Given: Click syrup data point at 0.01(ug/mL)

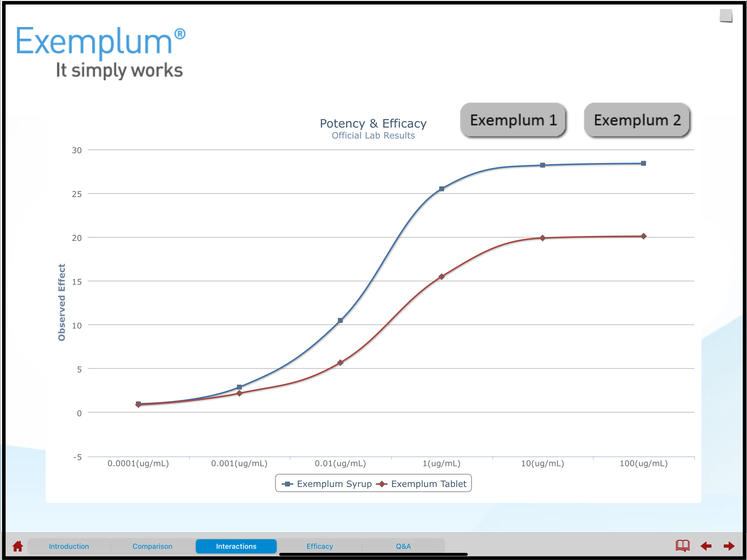Looking at the screenshot, I should [x=340, y=320].
